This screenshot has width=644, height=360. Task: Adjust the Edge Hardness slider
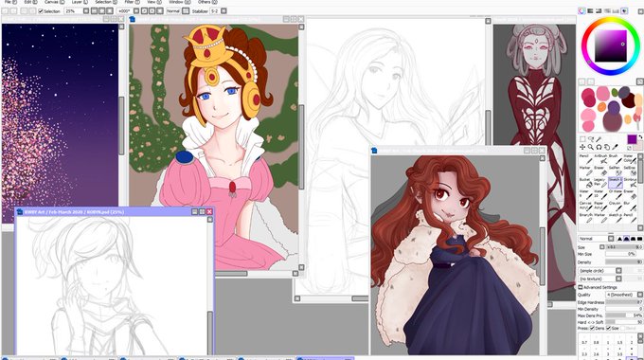click(624, 302)
